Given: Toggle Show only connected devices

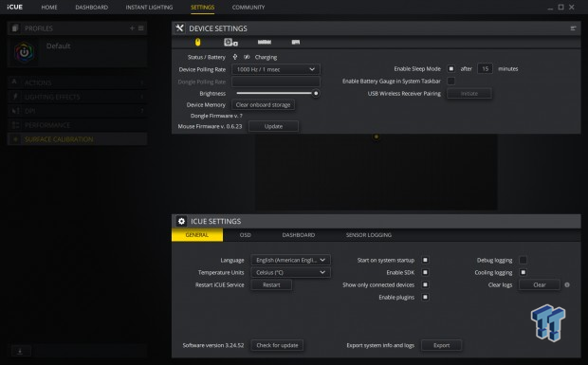Looking at the screenshot, I should 425,284.
